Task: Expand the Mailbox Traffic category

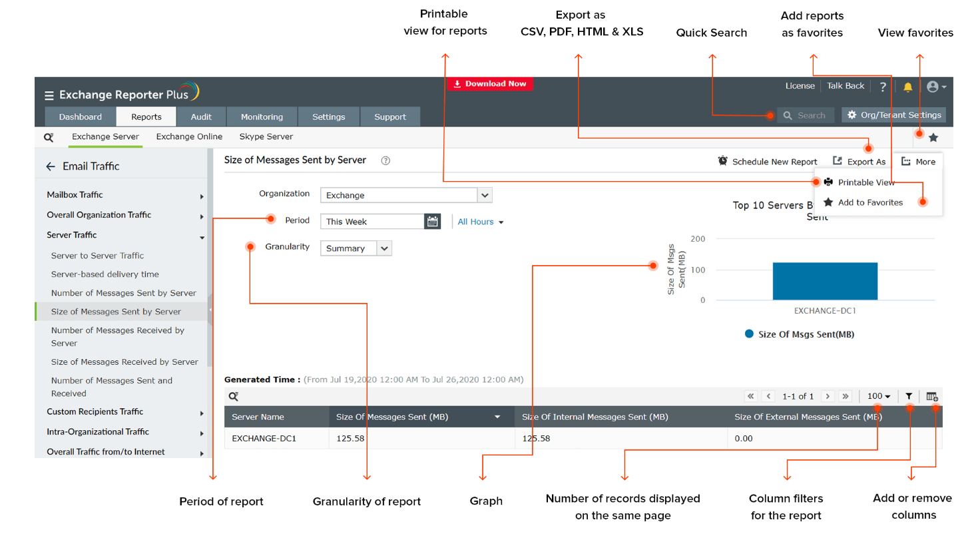Action: pyautogui.click(x=124, y=195)
